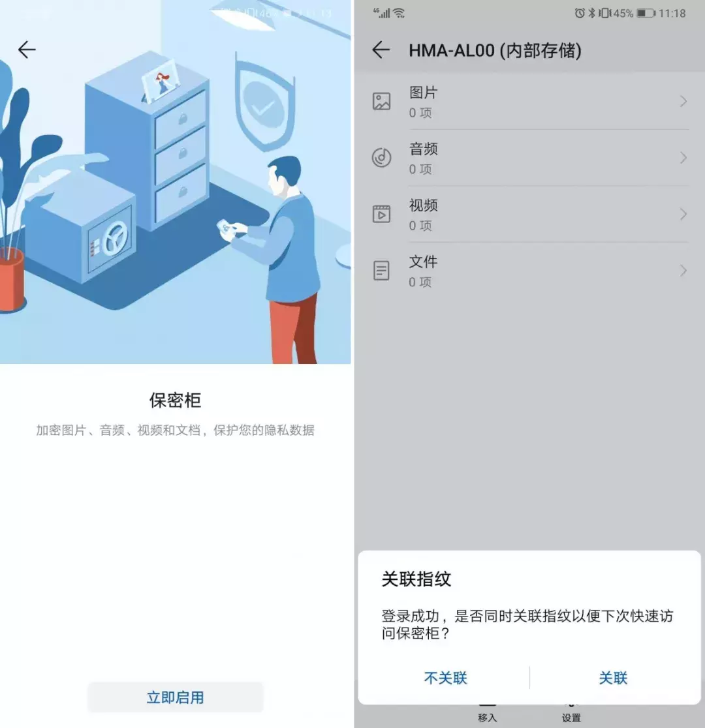The height and width of the screenshot is (728, 705).
Task: Expand the 视频 row chevron
Action: tap(683, 214)
